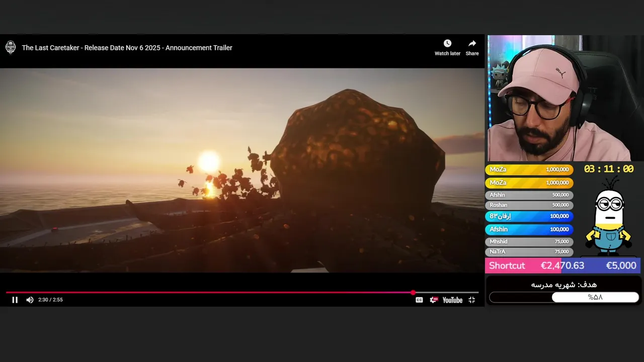644x362 pixels.
Task: Click the sun in the video frame
Action: 209,162
